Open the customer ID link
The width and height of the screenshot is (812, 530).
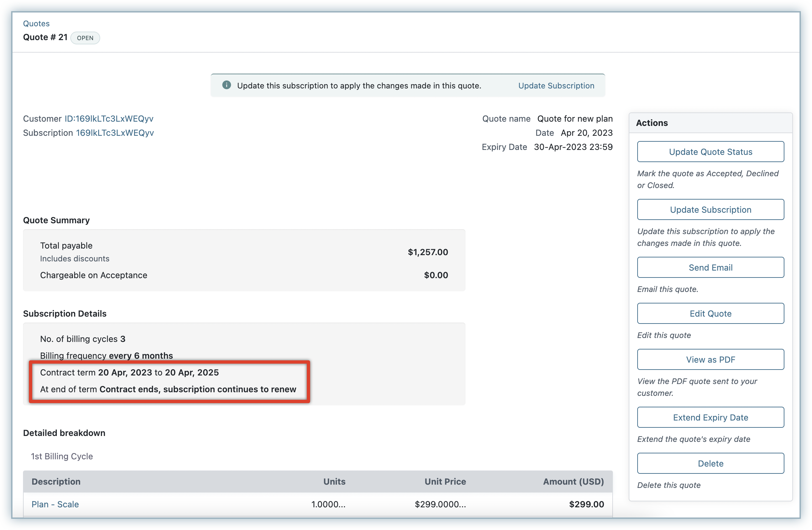pos(109,118)
